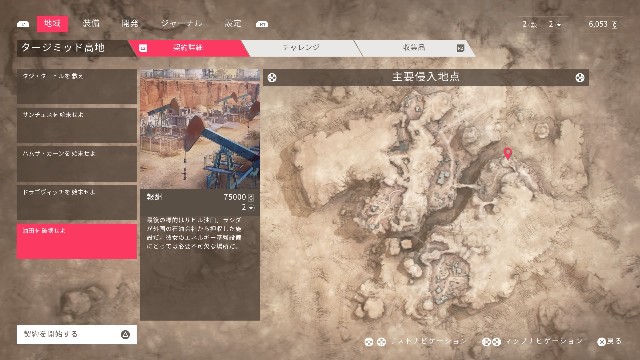Click the 75000 reward value
The image size is (640, 360).
(x=235, y=197)
